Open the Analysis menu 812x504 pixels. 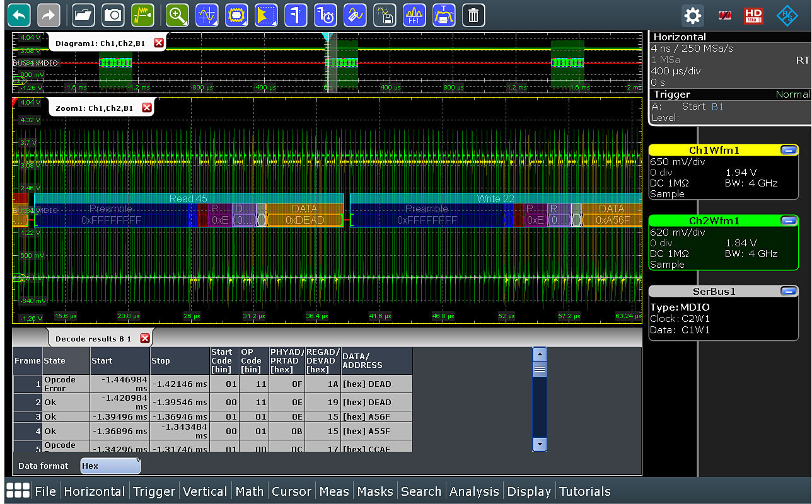coord(474,491)
